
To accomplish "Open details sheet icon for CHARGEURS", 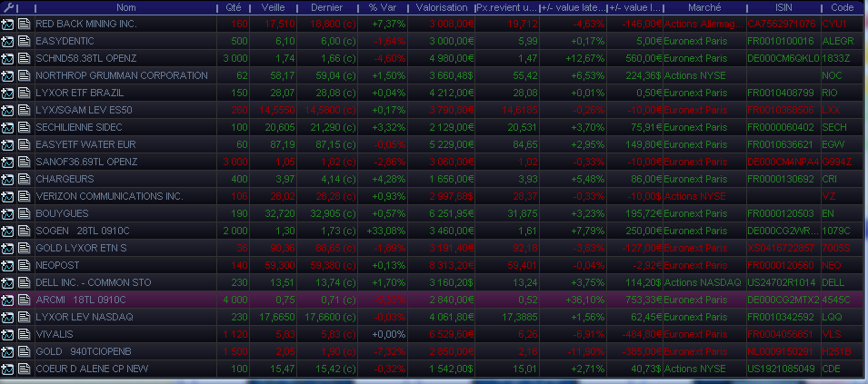I will point(24,179).
